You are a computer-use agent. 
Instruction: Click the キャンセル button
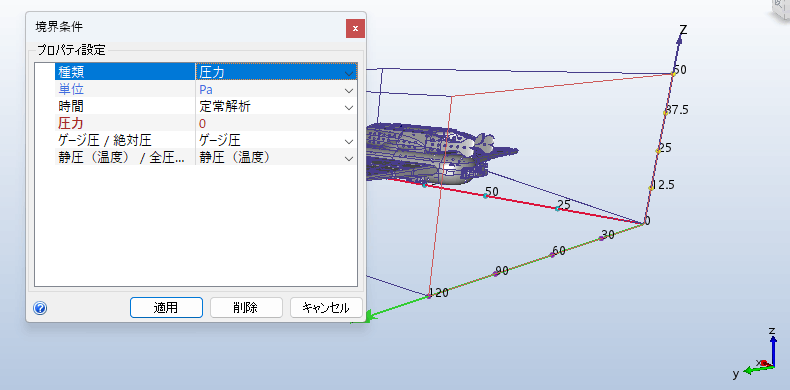326,307
